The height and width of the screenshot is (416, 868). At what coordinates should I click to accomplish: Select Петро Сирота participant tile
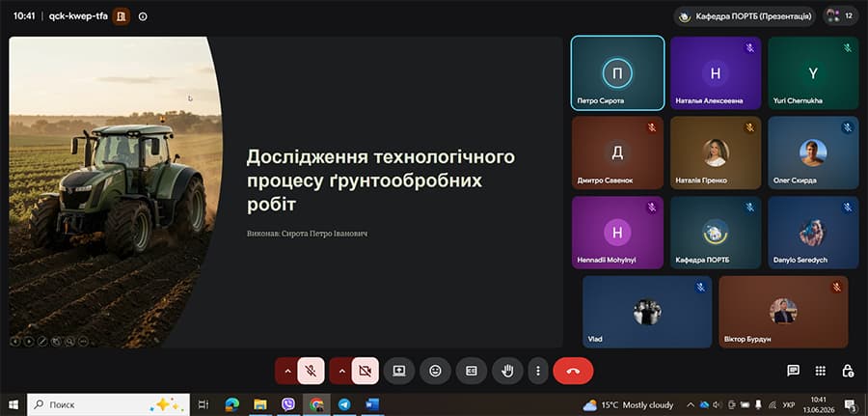[617, 73]
